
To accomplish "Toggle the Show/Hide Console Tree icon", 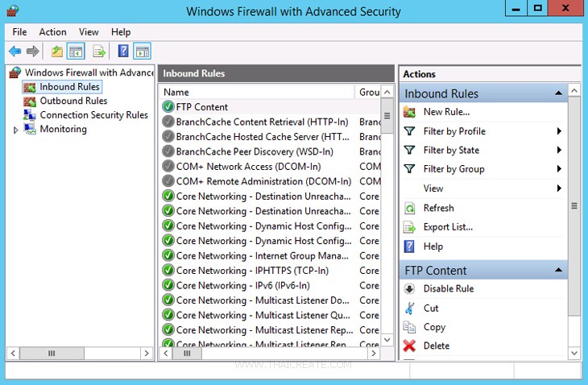I will click(x=76, y=52).
